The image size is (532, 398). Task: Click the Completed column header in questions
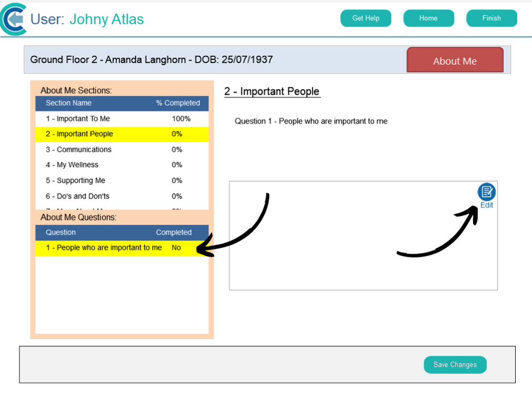click(173, 233)
